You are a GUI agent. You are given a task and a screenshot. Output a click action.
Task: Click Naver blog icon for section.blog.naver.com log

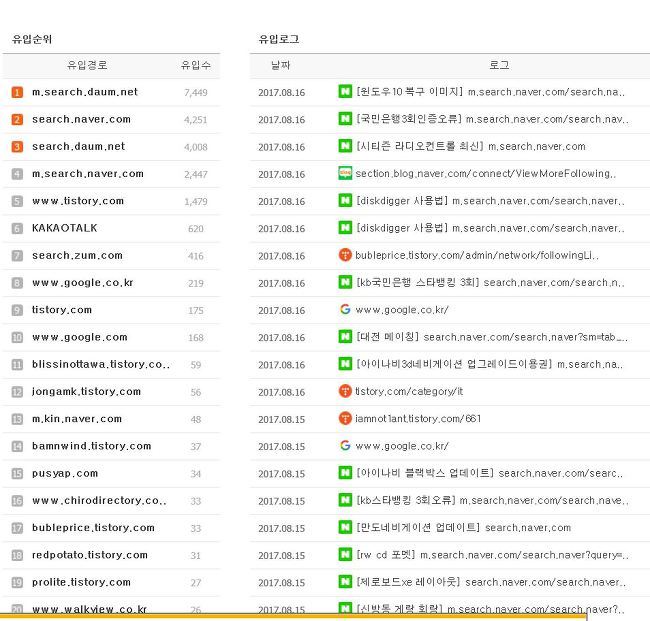click(x=345, y=173)
